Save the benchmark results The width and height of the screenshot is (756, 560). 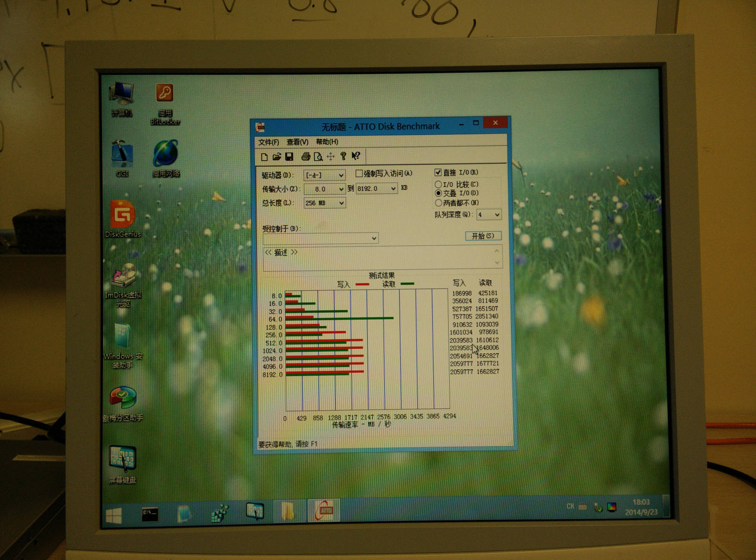(x=289, y=157)
